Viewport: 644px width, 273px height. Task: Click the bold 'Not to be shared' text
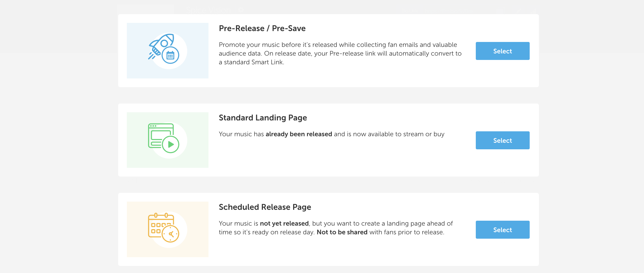tap(342, 232)
